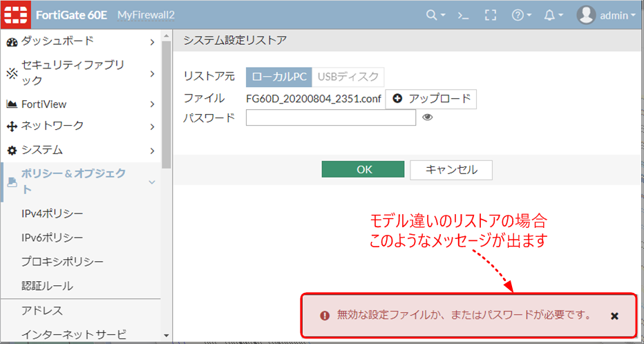Expand the ネットワーク chevron
Viewport: 644px width, 344px height.
coord(153,126)
